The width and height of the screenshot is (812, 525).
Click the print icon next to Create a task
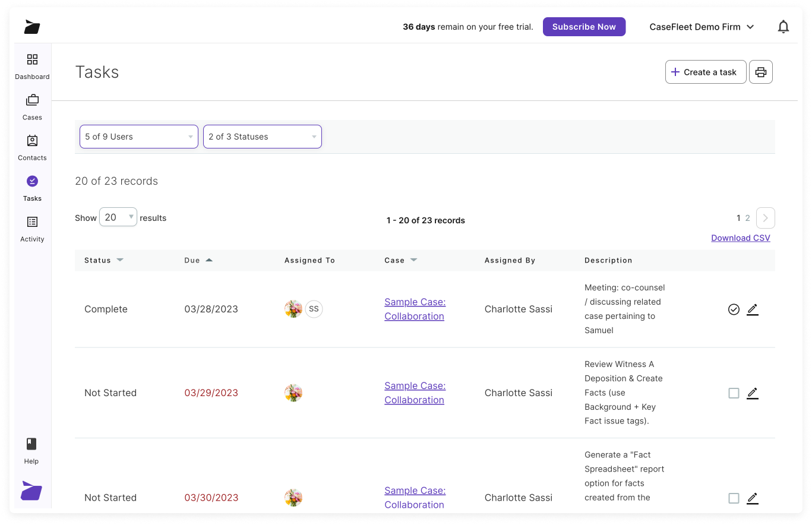click(761, 71)
